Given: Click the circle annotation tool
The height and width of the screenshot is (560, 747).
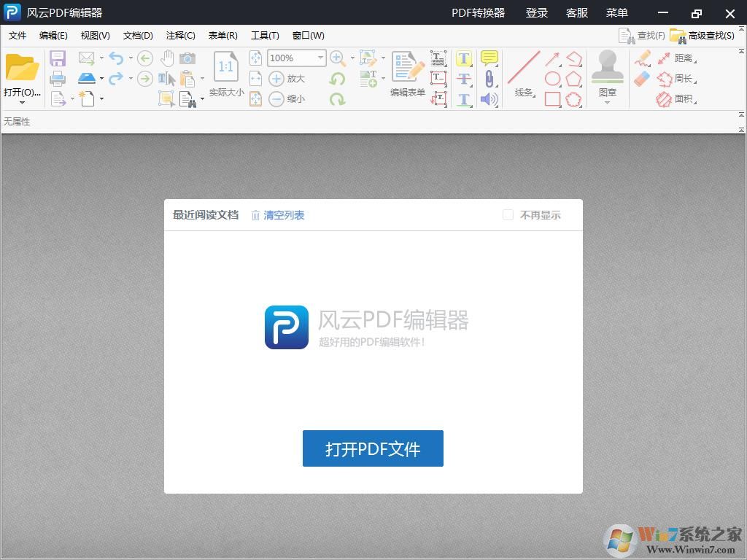Looking at the screenshot, I should pos(552,78).
